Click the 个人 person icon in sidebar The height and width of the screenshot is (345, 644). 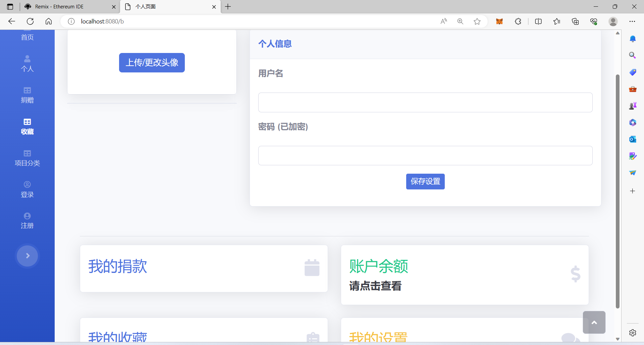27,59
